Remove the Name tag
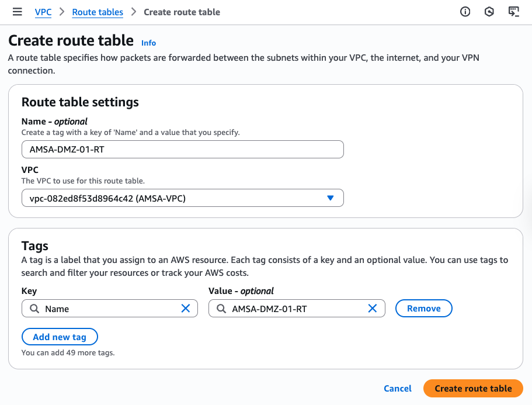The height and width of the screenshot is (405, 532). [423, 309]
